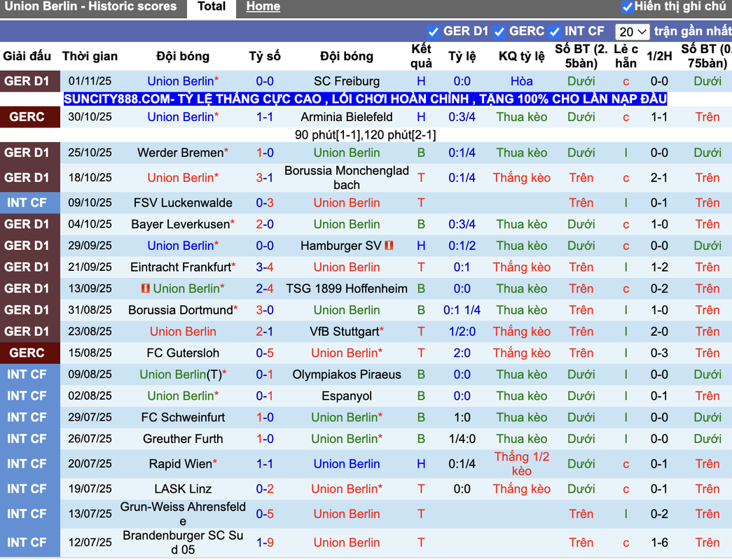732x560 pixels.
Task: Click the Tỷ số column header
Action: tap(265, 57)
